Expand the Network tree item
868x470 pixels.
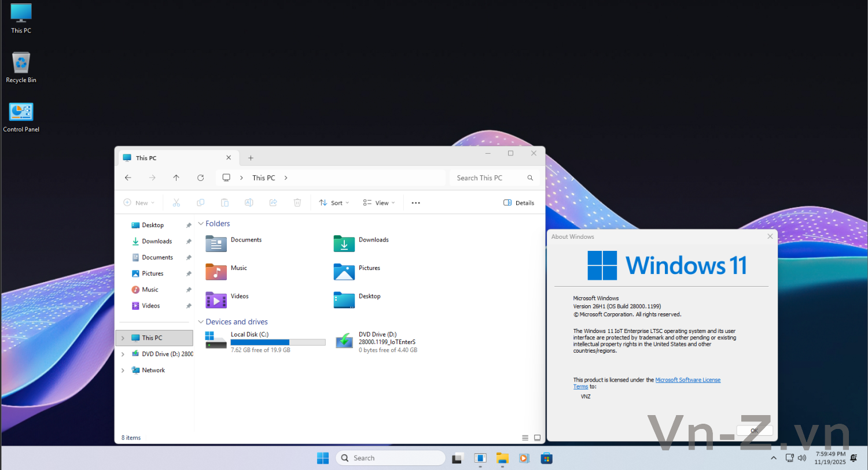[123, 371]
